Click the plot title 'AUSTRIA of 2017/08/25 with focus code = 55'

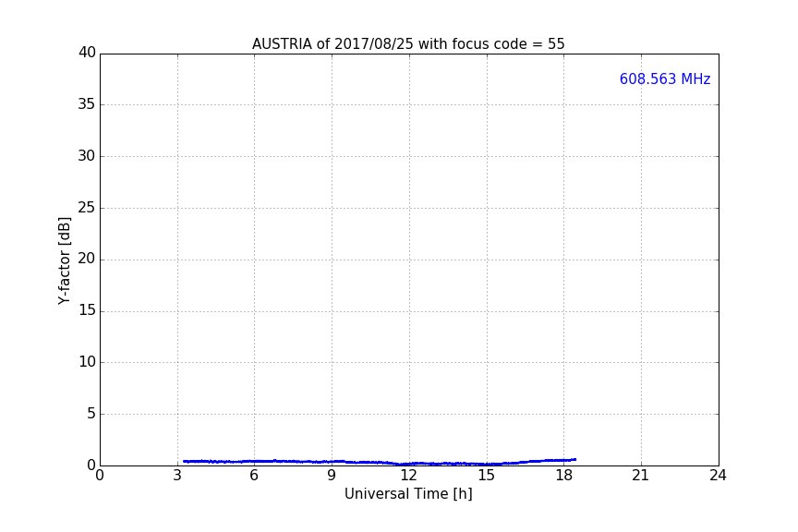click(x=408, y=44)
